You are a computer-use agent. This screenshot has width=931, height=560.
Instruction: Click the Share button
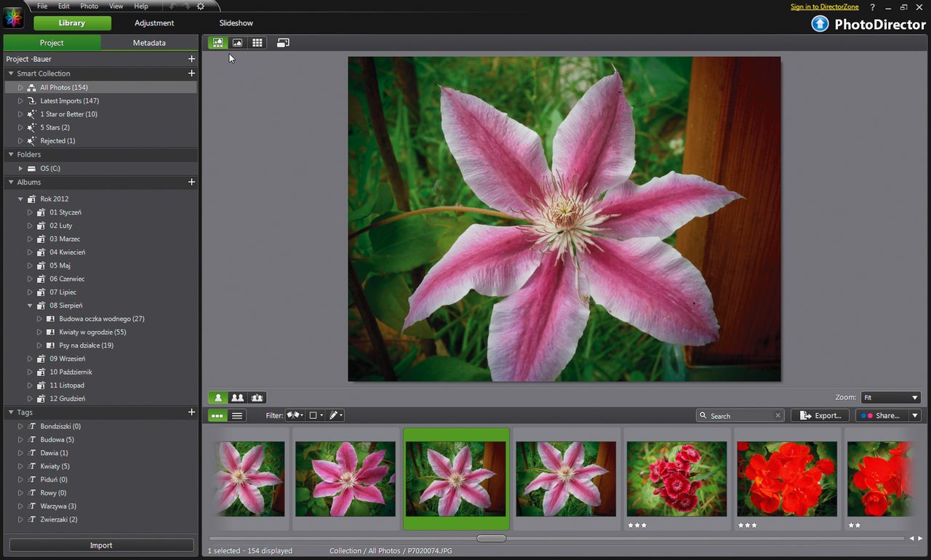882,416
